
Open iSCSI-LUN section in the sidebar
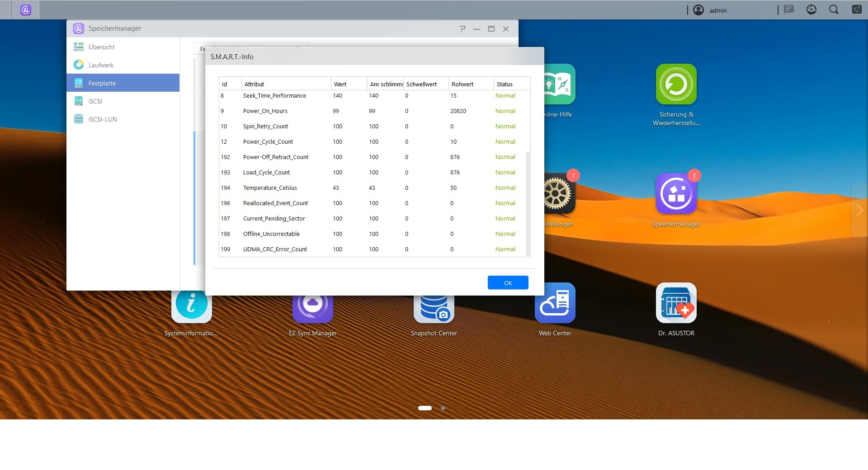[123, 119]
